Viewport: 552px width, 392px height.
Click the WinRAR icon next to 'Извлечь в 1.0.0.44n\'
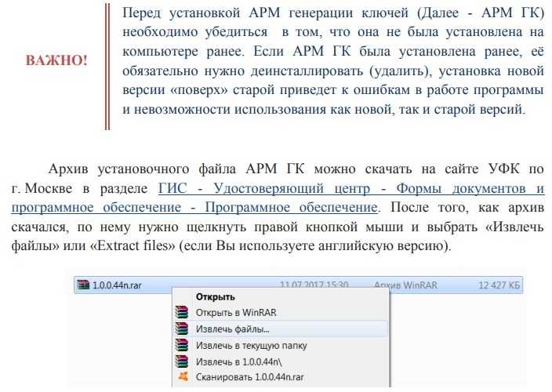(x=182, y=361)
